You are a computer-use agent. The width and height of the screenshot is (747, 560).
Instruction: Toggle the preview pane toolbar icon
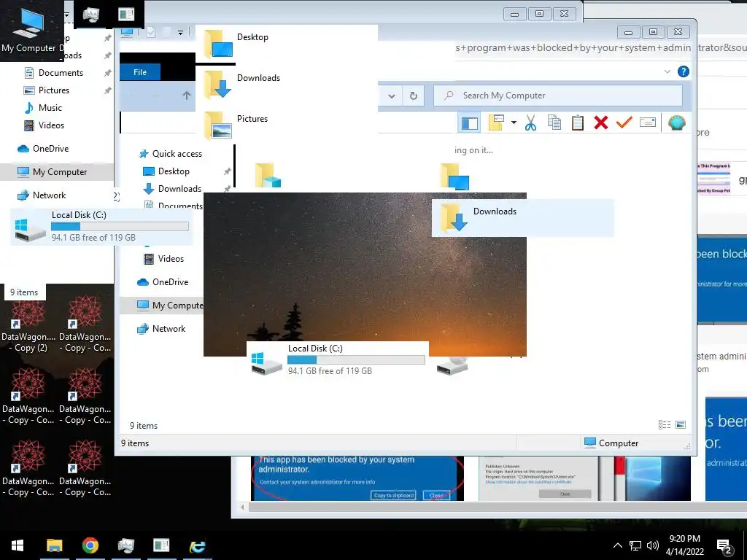(x=469, y=123)
